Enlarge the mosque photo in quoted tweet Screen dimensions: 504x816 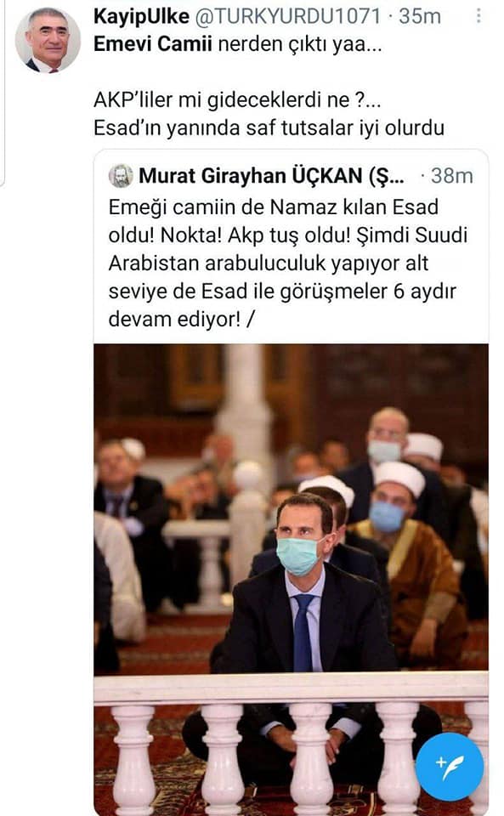point(291,580)
